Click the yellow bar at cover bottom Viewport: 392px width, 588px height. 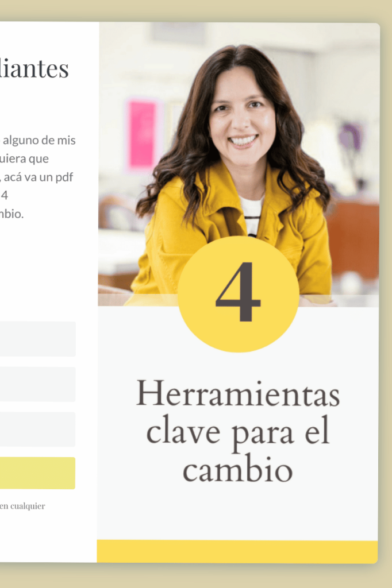(237, 551)
